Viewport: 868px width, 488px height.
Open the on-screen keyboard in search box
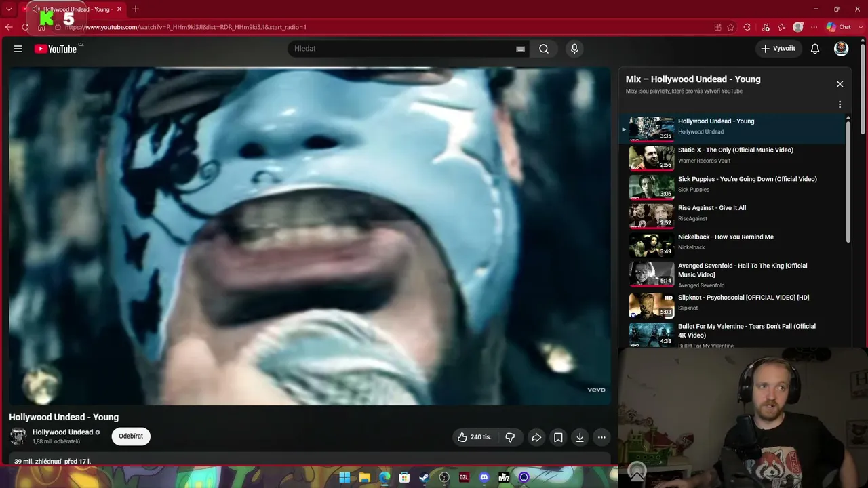click(x=520, y=49)
